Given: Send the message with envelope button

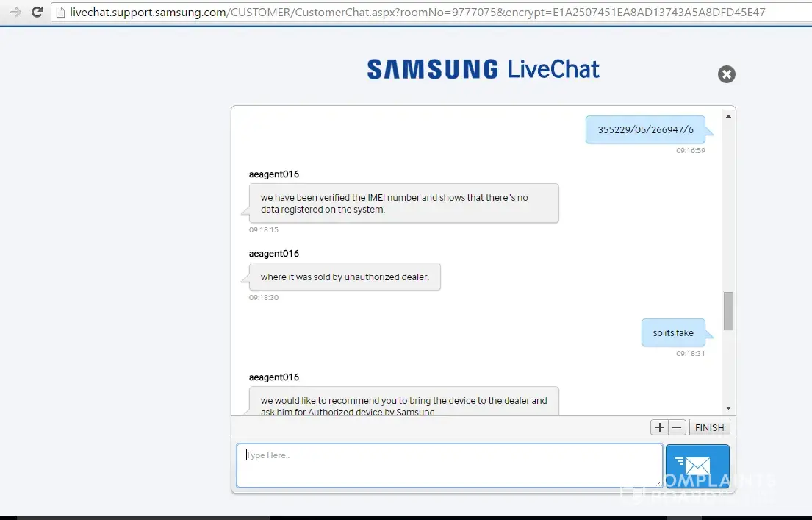Looking at the screenshot, I should [697, 466].
